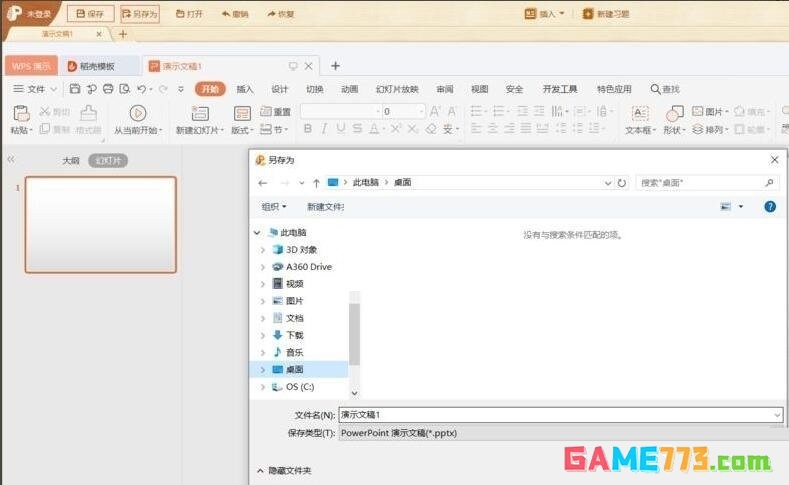Switch to the 稻壳模板 document tab
This screenshot has height=485, width=789.
click(x=98, y=66)
